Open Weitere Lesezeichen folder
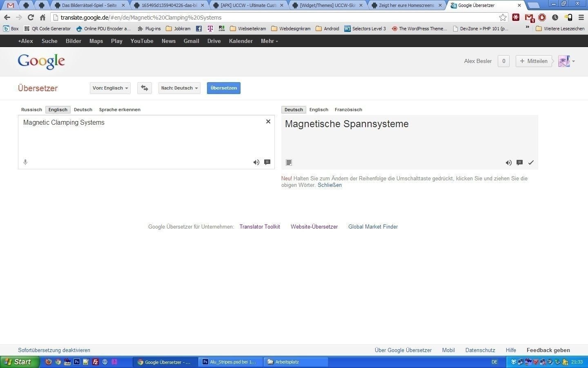This screenshot has width=588, height=368. pyautogui.click(x=560, y=29)
